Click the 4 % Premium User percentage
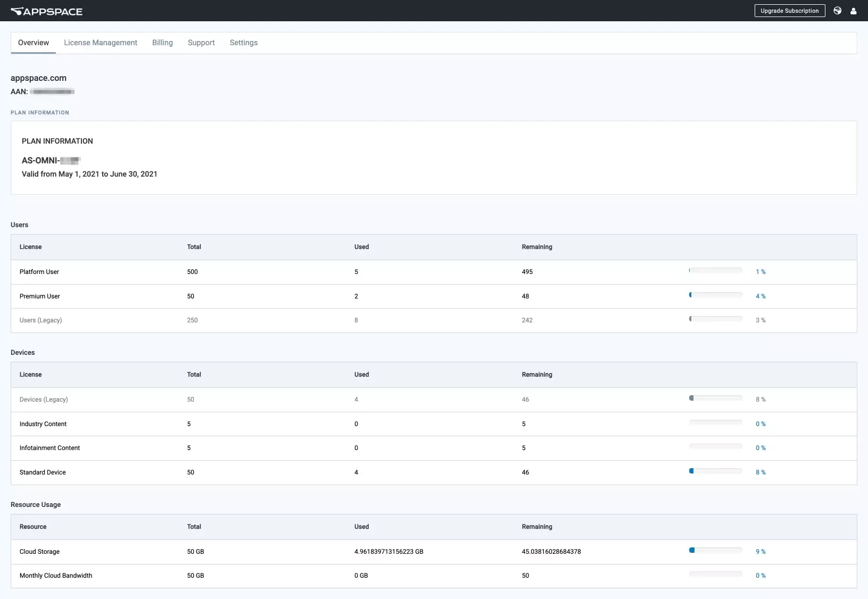Viewport: 868px width, 599px height. [760, 296]
